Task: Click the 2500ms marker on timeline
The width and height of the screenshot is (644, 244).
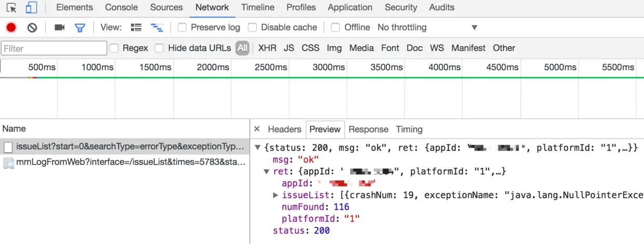Action: coord(271,67)
